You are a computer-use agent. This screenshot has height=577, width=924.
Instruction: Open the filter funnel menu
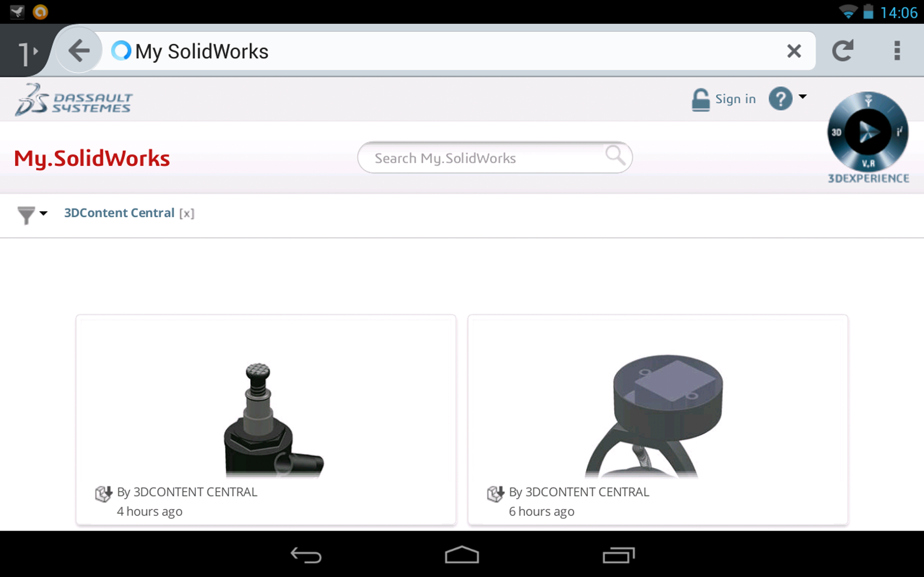32,215
